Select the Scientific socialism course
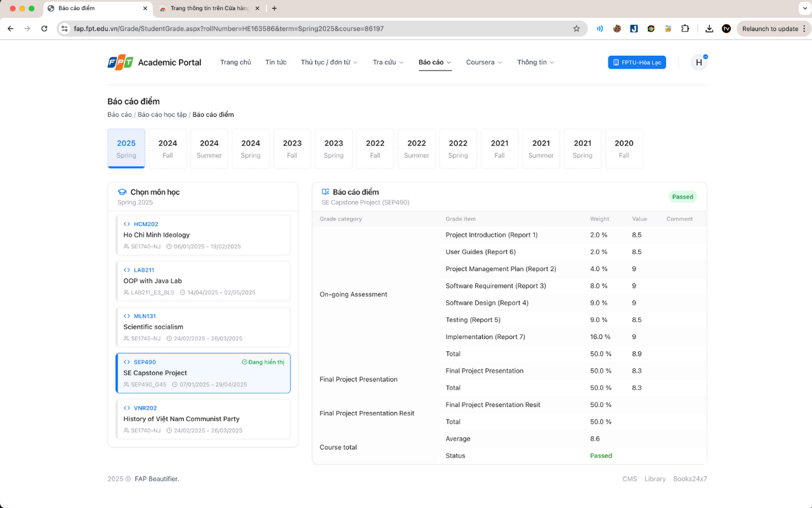812x508 pixels. pyautogui.click(x=203, y=327)
